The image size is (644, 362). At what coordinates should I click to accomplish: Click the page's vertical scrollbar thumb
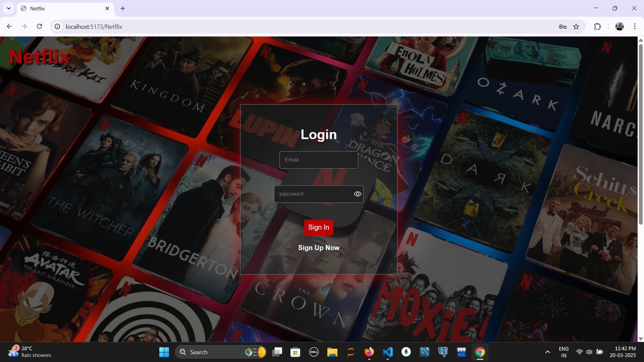(x=640, y=134)
